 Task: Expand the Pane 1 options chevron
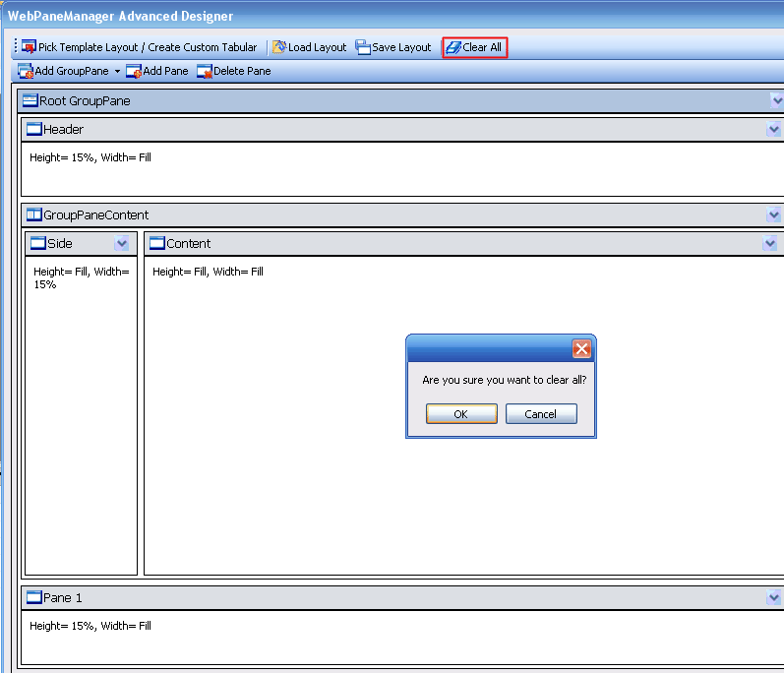coord(774,597)
